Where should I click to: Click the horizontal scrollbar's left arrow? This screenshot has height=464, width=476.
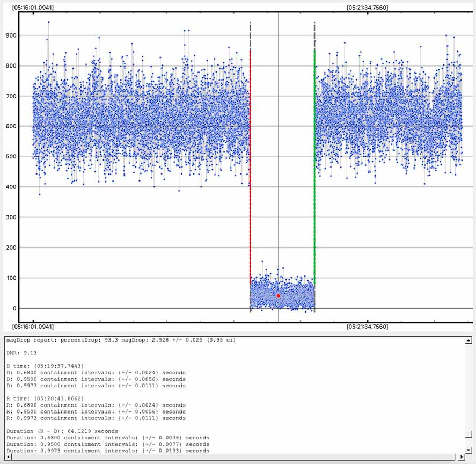[8, 456]
